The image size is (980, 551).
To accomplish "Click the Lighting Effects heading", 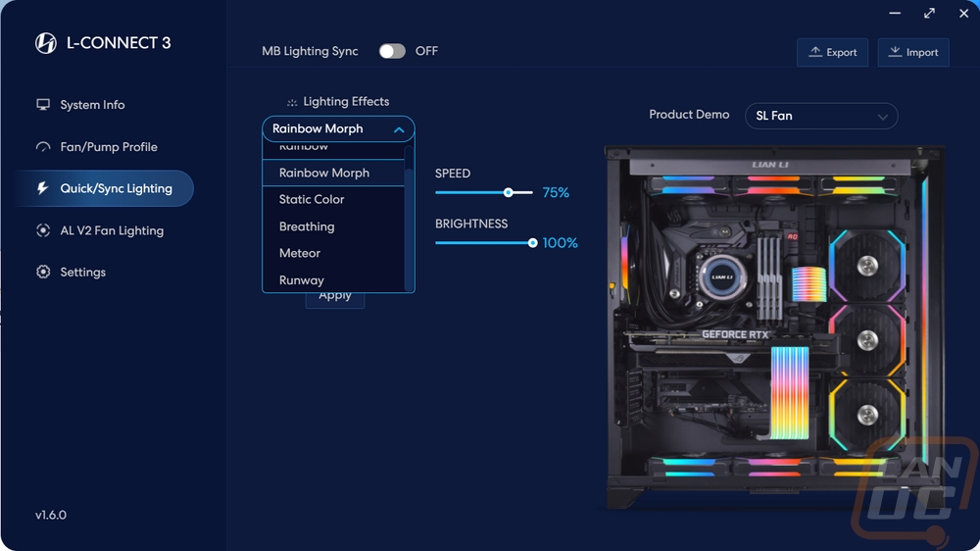I will coord(346,101).
